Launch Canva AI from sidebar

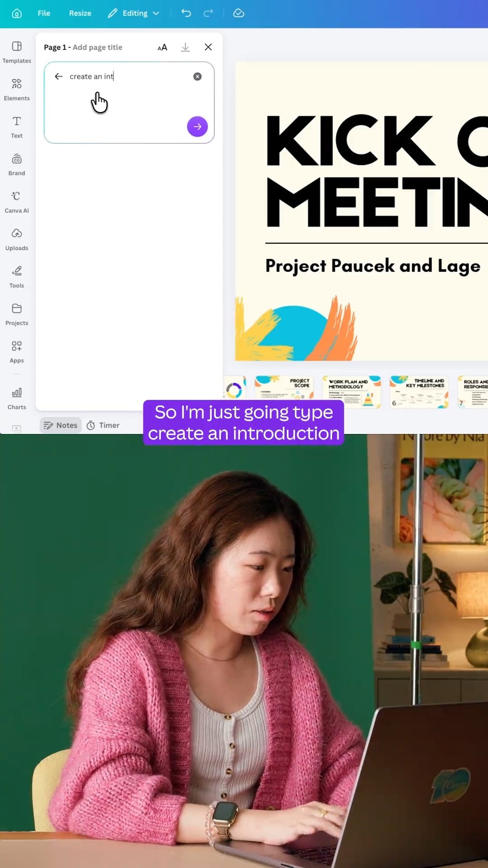click(17, 202)
